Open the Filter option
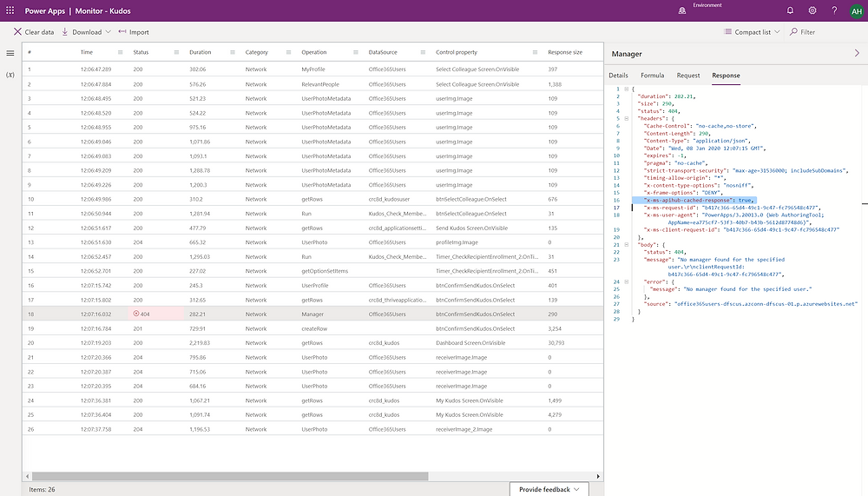This screenshot has width=868, height=496. pos(802,32)
